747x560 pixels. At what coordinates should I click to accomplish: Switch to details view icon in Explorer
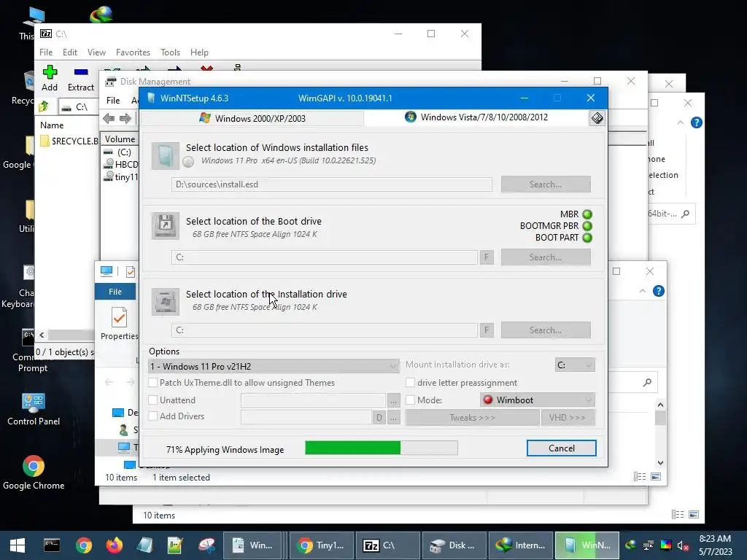640,477
